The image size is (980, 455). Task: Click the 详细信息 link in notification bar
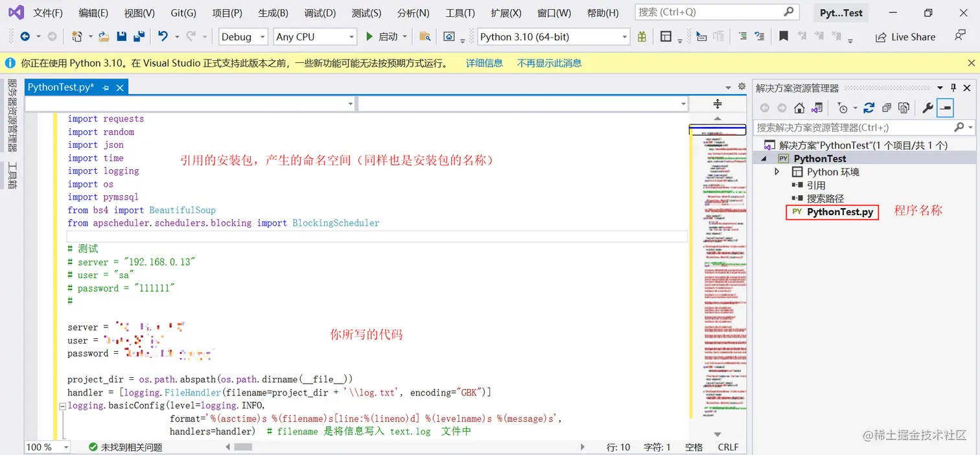(x=484, y=63)
